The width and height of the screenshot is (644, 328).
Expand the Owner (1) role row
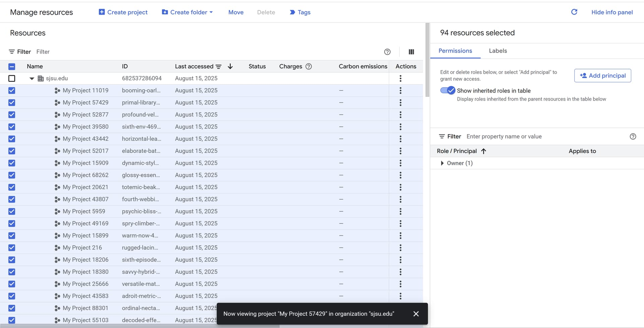click(x=442, y=163)
